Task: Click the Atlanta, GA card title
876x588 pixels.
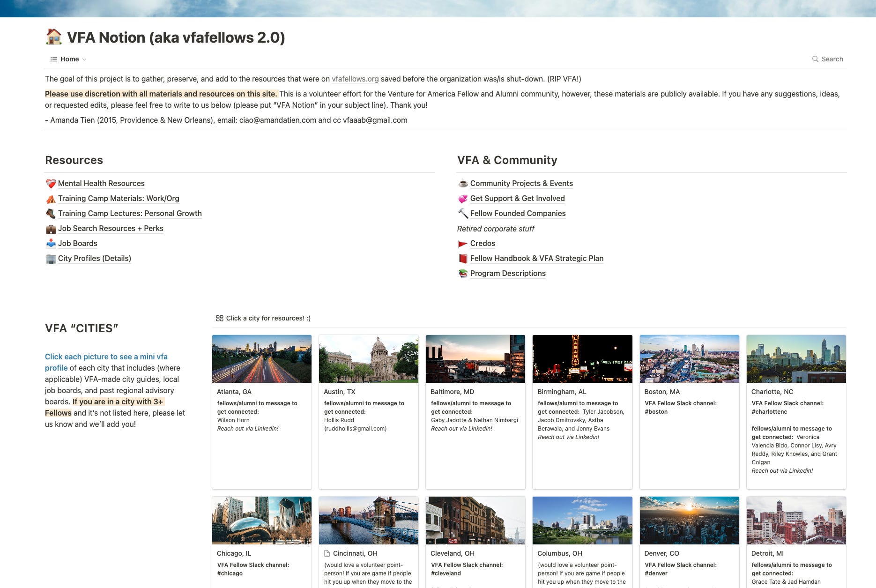Action: click(234, 392)
